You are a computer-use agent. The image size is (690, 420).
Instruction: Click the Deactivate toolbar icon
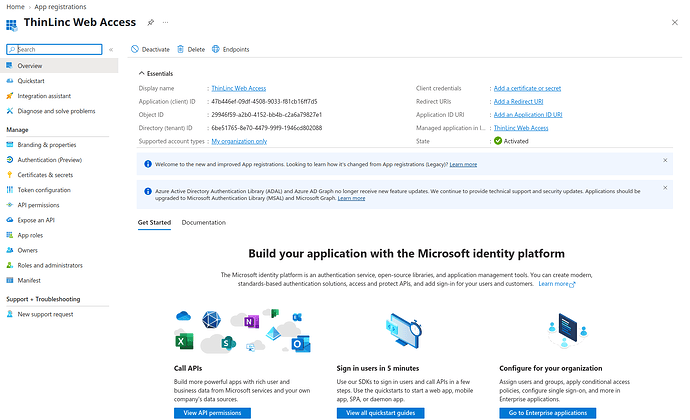135,49
